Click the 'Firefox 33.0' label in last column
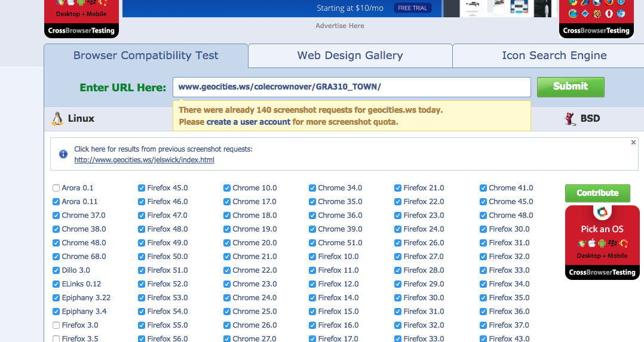This screenshot has height=342, width=644. pos(509,270)
